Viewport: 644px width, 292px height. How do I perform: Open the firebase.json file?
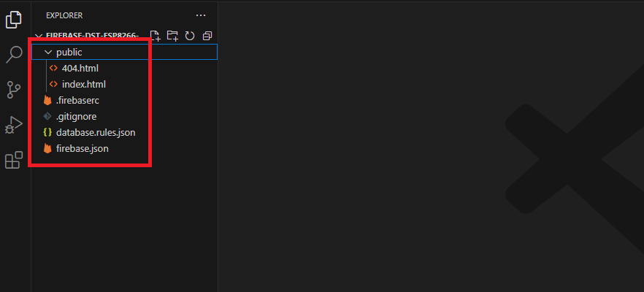coord(82,149)
